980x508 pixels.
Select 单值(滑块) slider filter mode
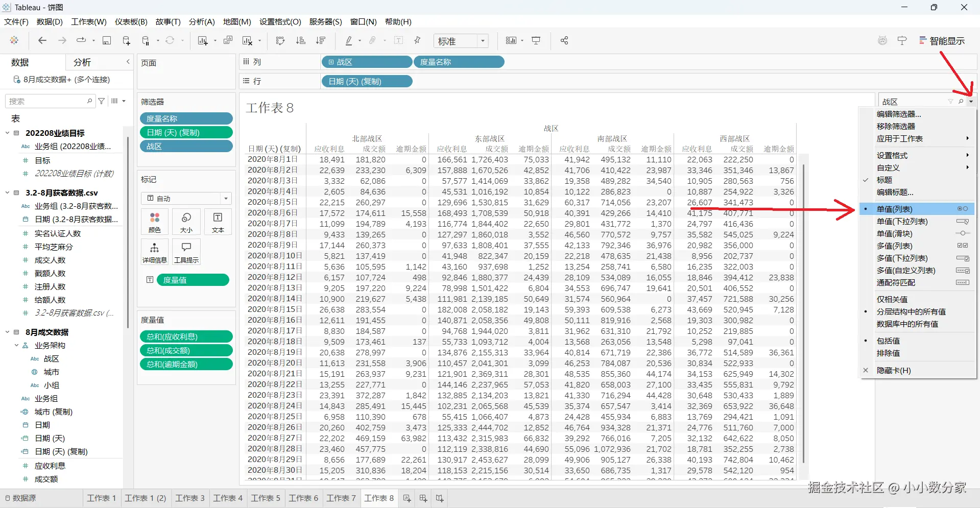pos(917,233)
